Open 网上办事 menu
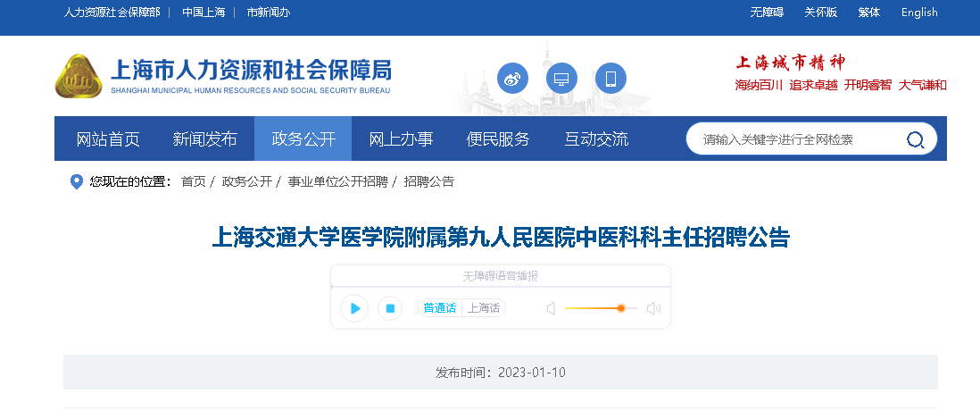 coord(401,138)
